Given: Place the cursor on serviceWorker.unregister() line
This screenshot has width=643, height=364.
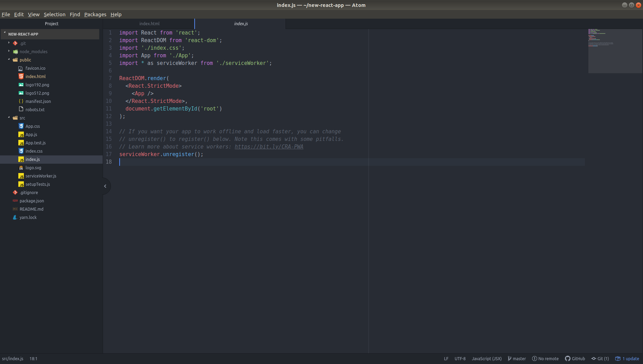Looking at the screenshot, I should [161, 154].
